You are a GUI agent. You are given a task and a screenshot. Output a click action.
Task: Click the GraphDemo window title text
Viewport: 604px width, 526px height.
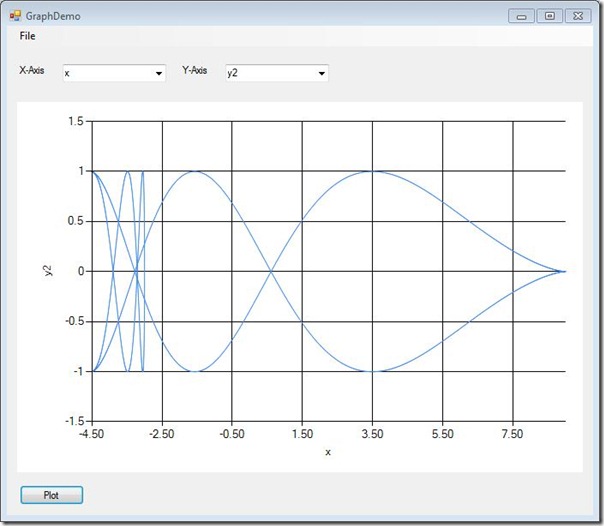[53, 16]
